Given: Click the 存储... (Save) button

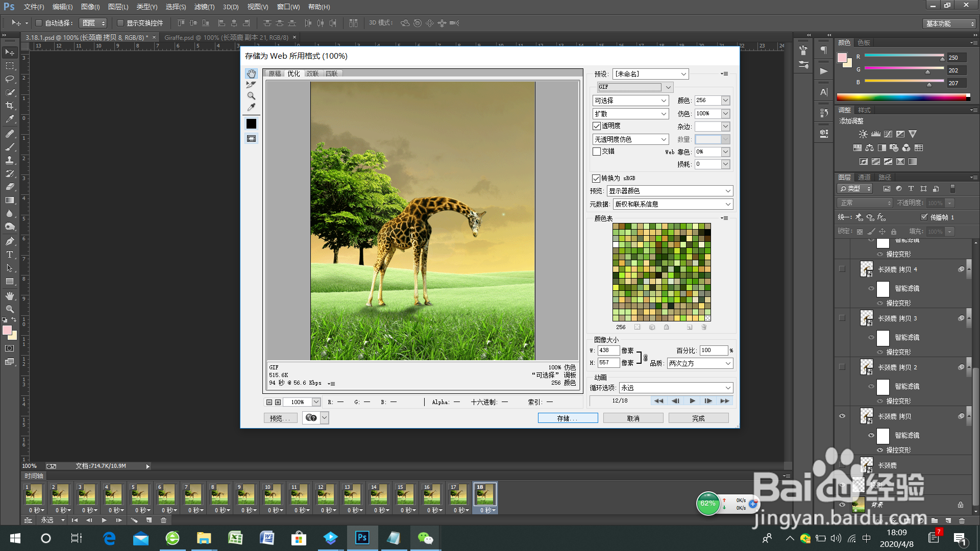Looking at the screenshot, I should point(568,418).
